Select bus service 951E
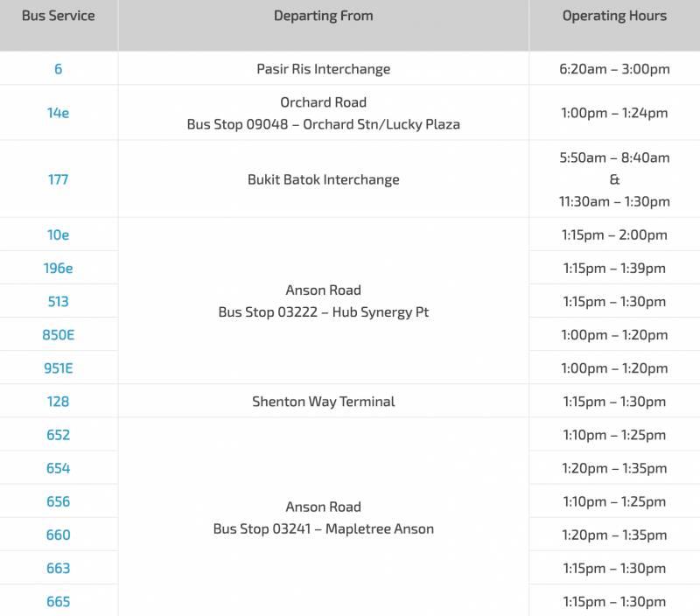The image size is (700, 616). pos(58,367)
